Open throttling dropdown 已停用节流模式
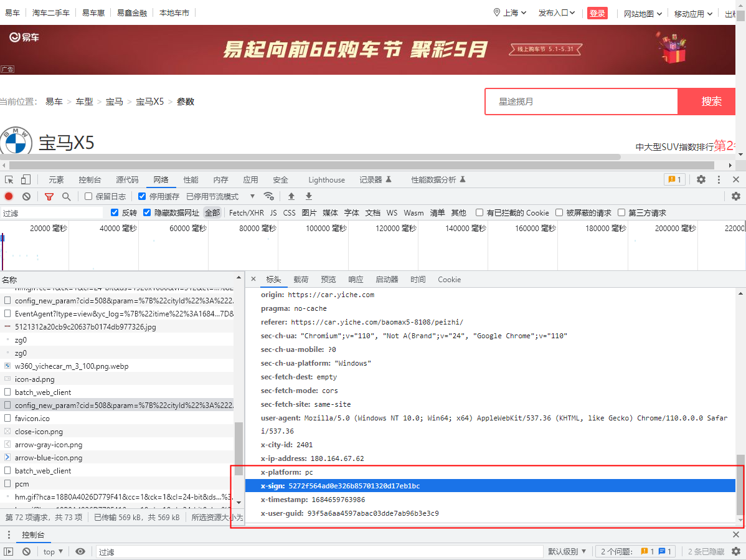This screenshot has width=746, height=560. click(x=220, y=196)
